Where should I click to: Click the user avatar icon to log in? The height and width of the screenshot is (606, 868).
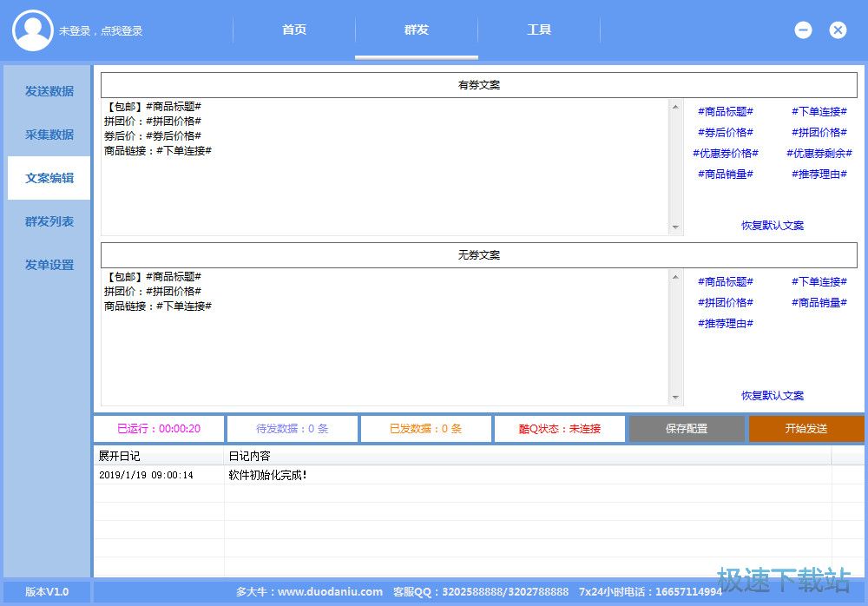pyautogui.click(x=33, y=30)
